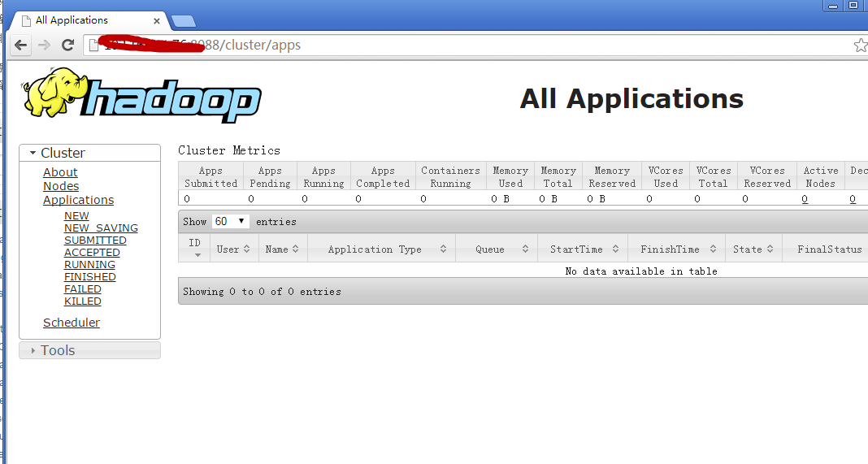The image size is (868, 464).
Task: Click the Memory Used metric header
Action: tap(510, 176)
